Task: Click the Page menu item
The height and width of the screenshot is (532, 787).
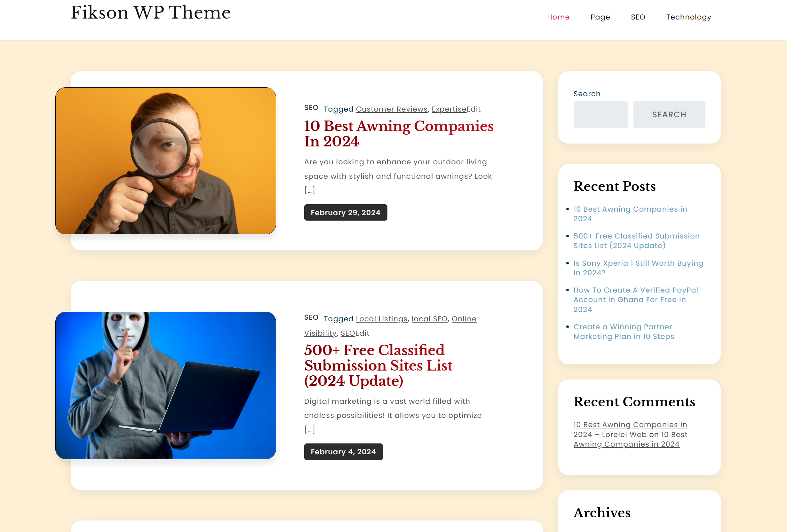Action: pyautogui.click(x=600, y=17)
